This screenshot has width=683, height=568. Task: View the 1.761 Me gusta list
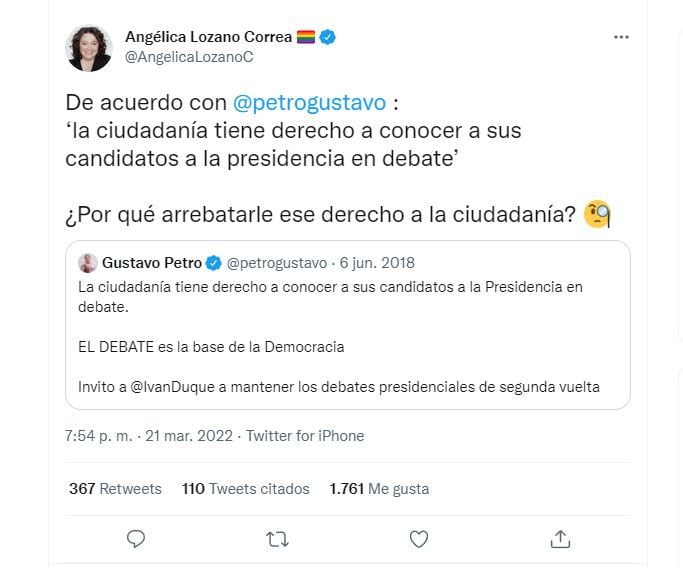(379, 489)
